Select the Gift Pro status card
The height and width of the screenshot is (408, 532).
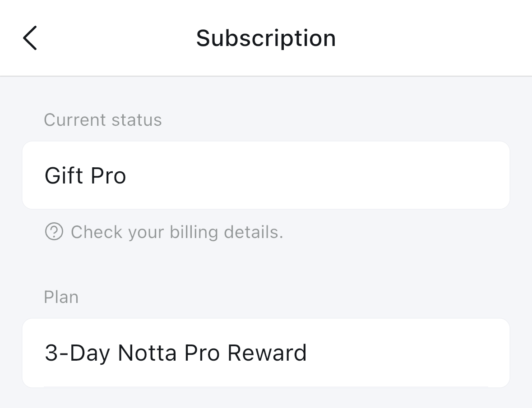pos(266,175)
